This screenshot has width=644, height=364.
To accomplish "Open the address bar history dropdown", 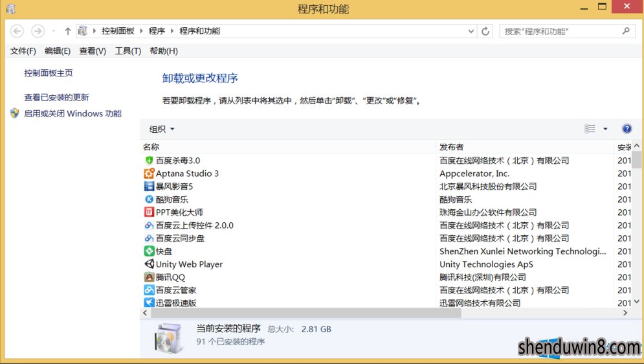I will [471, 31].
